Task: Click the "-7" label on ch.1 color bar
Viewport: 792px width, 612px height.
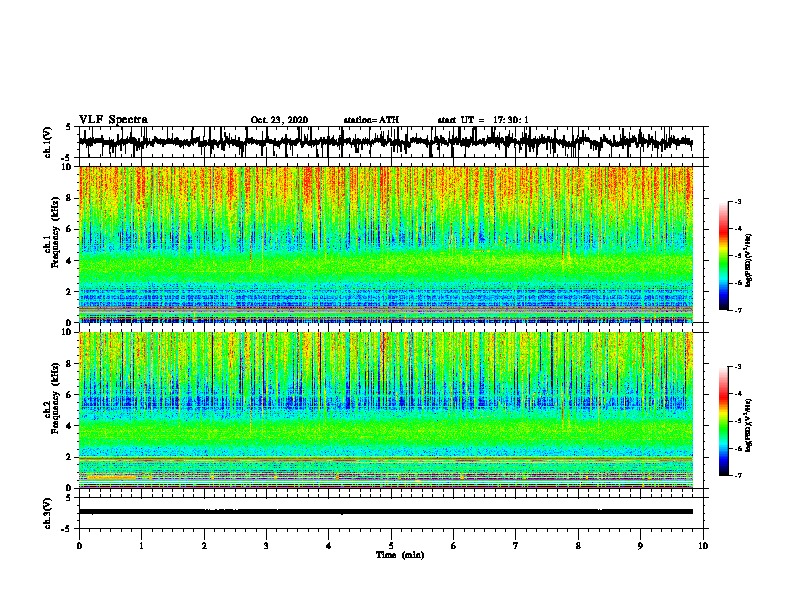Action: [737, 310]
